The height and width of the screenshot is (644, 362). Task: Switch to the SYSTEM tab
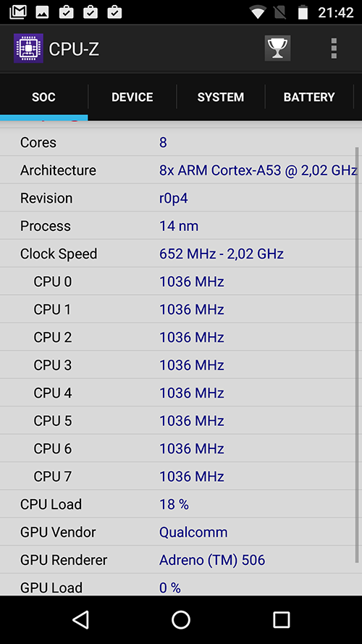[221, 97]
